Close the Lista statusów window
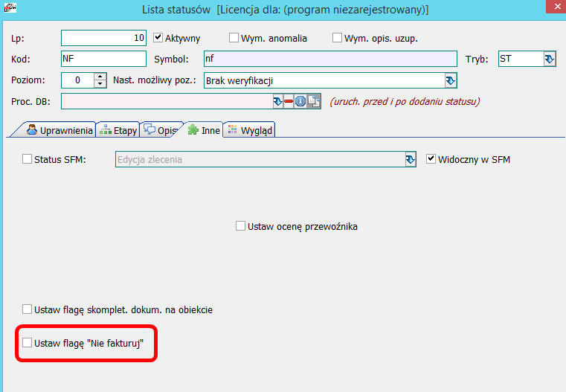This screenshot has width=566, height=392. coord(556,7)
